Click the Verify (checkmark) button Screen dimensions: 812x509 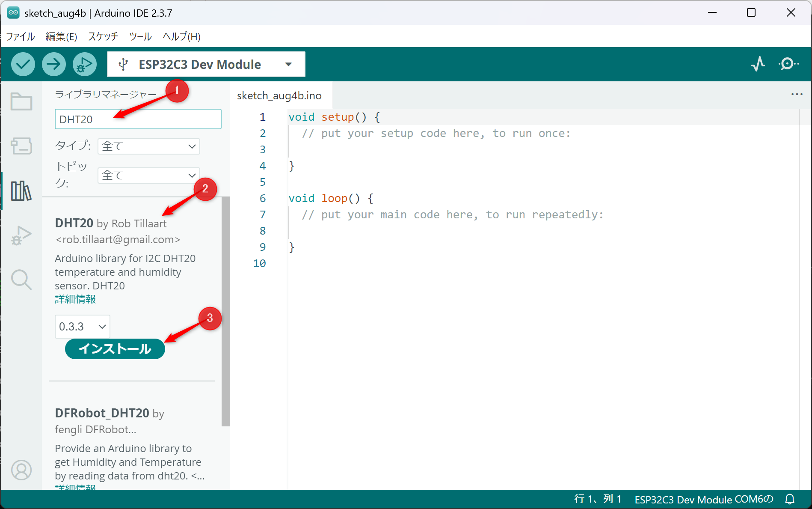23,65
